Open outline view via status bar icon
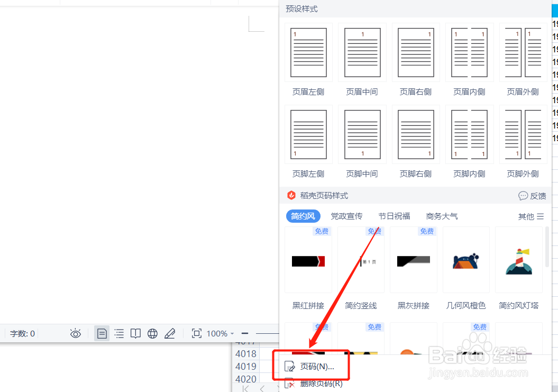This screenshot has height=392, width=558. 118,333
